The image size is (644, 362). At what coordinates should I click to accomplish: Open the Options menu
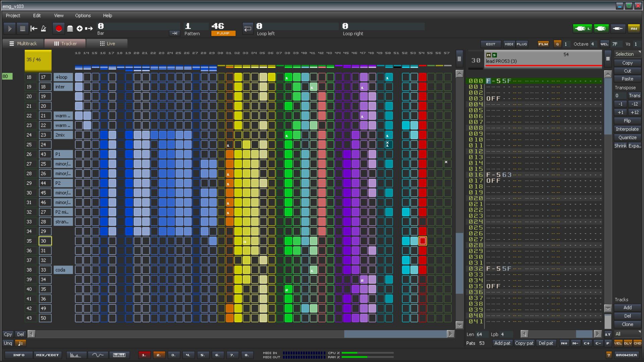[x=83, y=15]
